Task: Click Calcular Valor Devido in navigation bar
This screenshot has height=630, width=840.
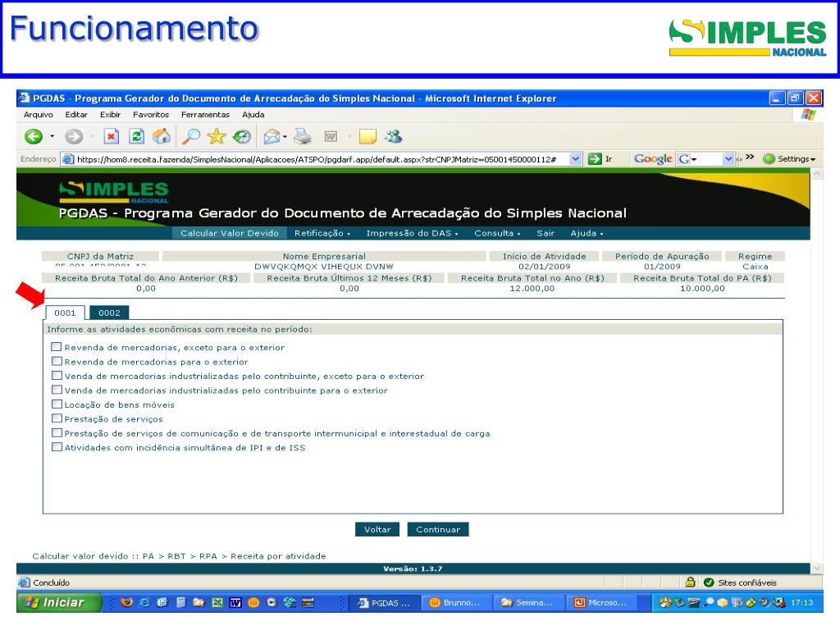Action: (230, 233)
